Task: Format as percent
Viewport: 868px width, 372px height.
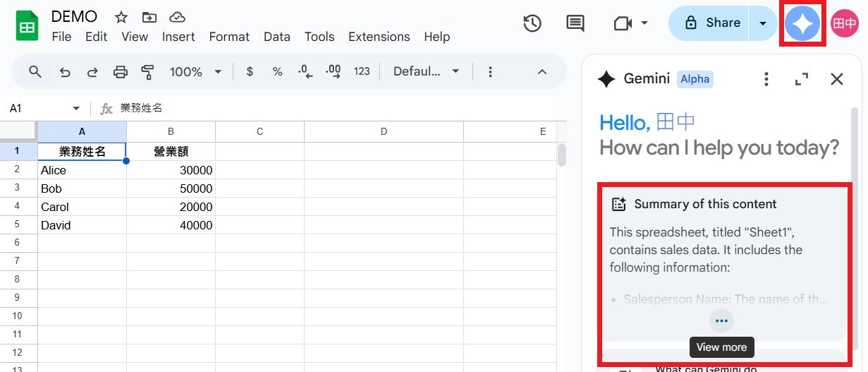Action: click(x=277, y=71)
